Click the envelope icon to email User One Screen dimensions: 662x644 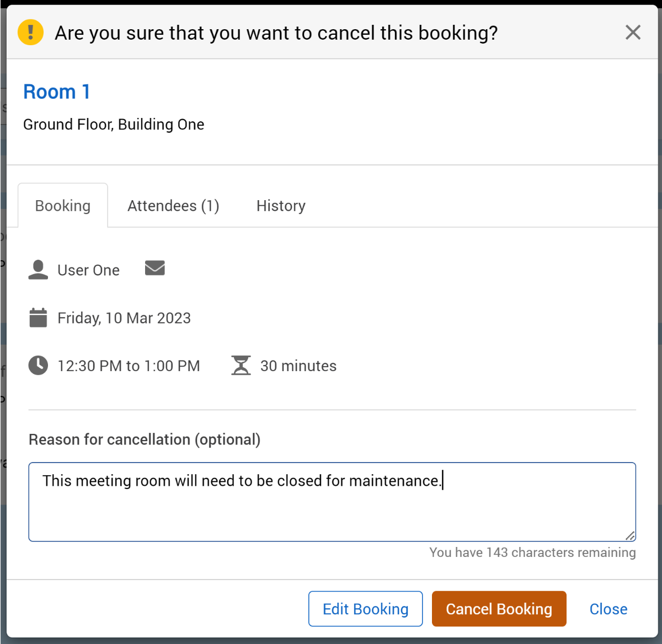(154, 269)
